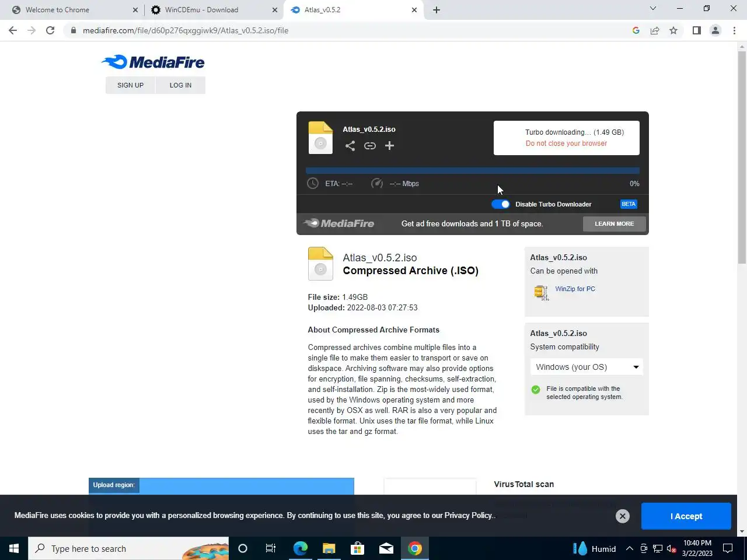
Task: Open the notification center icon
Action: [728, 548]
